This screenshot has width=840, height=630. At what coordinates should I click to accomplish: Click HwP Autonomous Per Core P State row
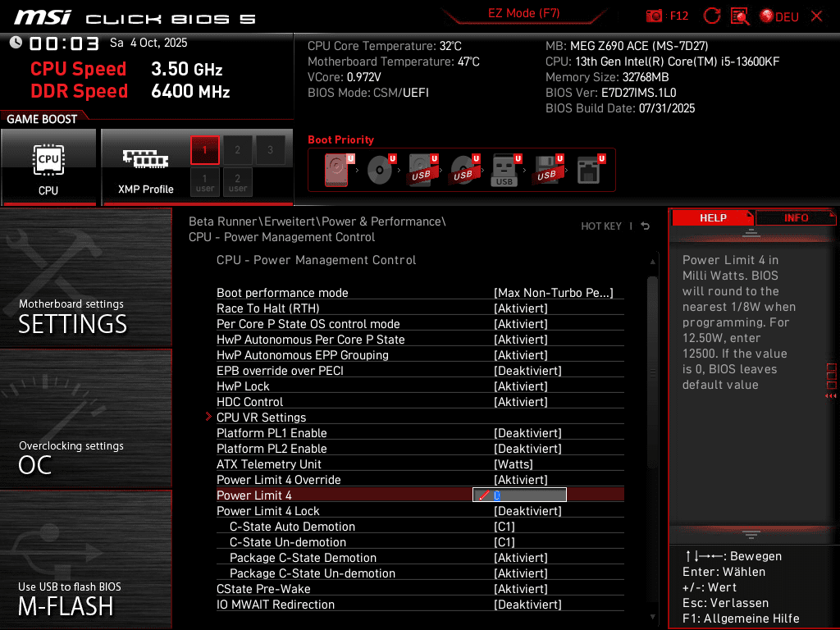click(x=420, y=340)
